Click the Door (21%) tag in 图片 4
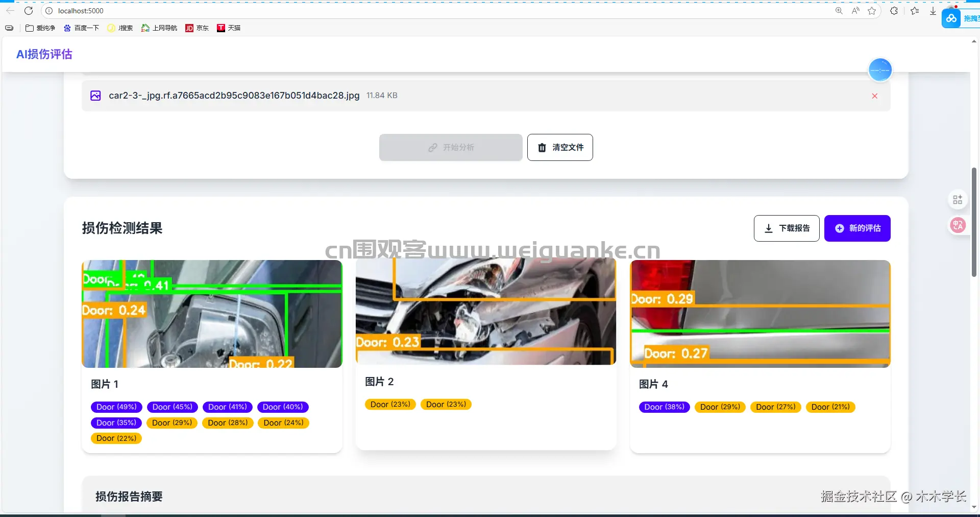980x517 pixels. 830,407
